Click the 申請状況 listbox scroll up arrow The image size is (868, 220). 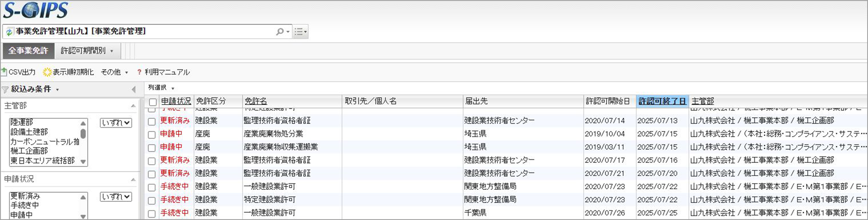[83, 197]
